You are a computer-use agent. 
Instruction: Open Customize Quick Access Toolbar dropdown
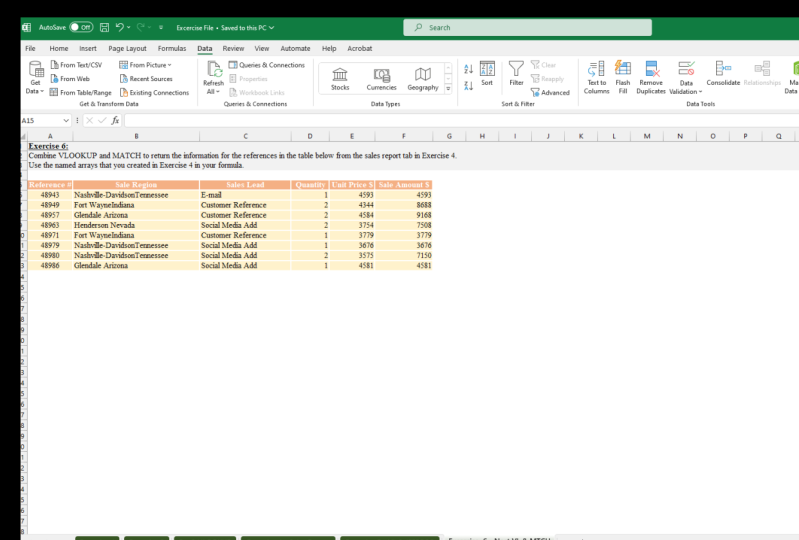tap(161, 28)
